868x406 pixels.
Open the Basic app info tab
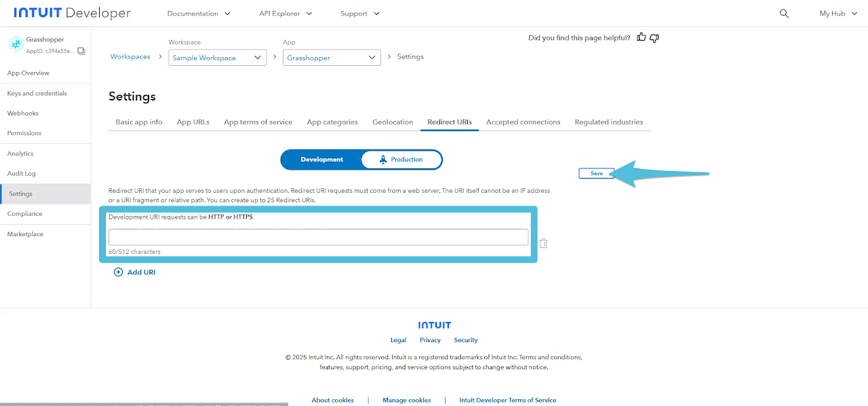139,122
